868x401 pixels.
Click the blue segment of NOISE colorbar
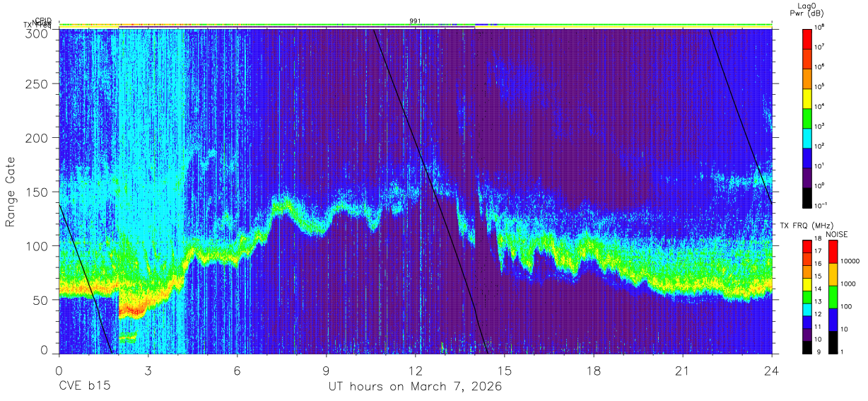point(832,320)
